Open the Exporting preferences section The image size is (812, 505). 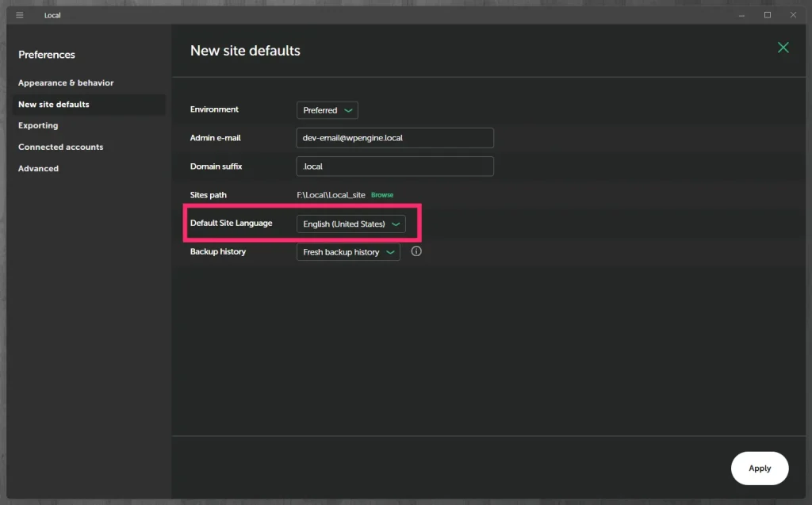coord(38,125)
